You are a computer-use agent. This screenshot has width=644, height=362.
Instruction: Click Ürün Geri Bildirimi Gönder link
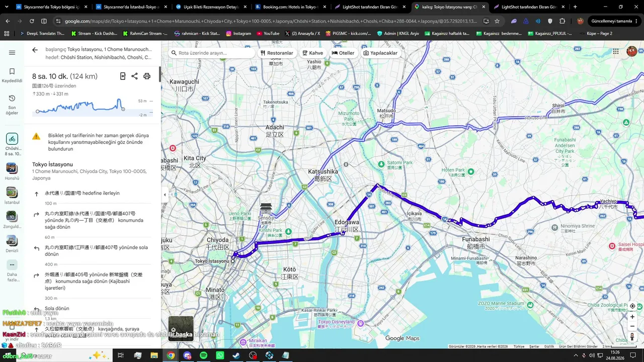[578, 346]
